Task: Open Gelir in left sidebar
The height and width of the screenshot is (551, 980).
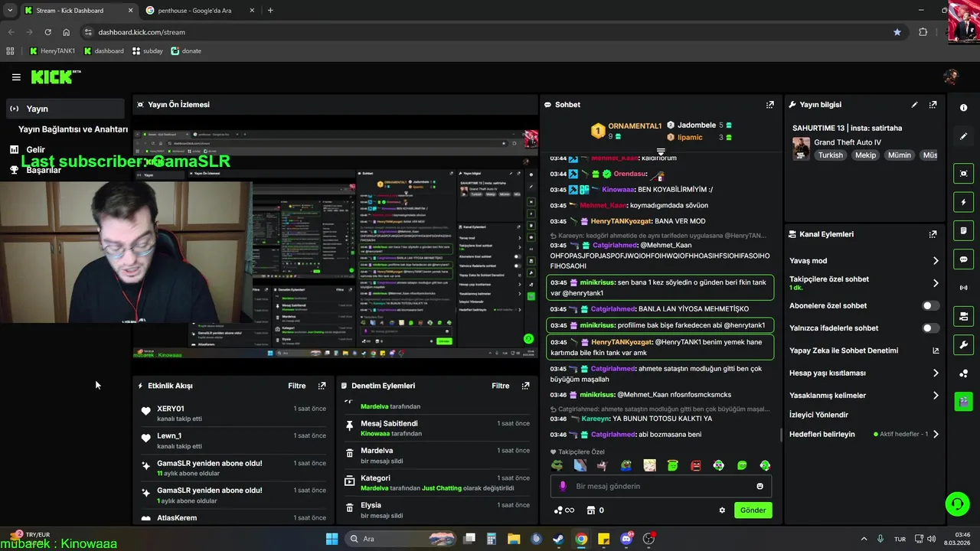Action: point(35,150)
